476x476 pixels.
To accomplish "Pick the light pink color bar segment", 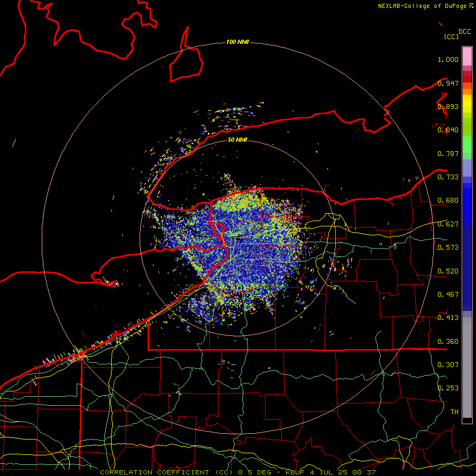I will point(467,56).
